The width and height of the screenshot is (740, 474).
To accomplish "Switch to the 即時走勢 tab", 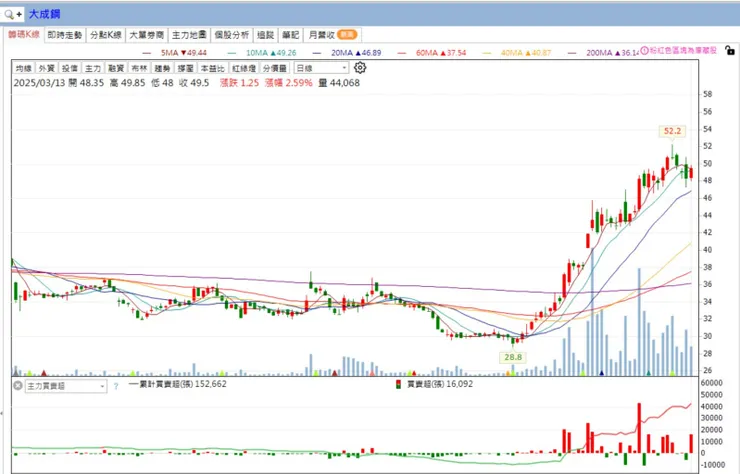I will click(65, 35).
